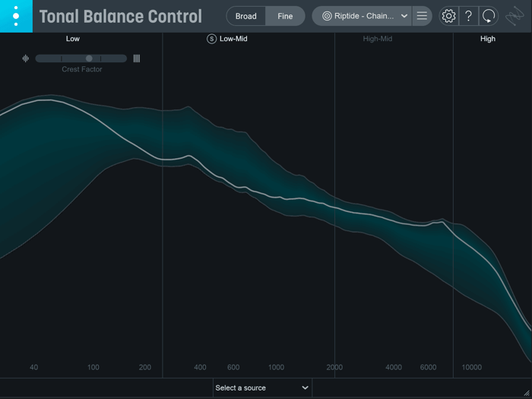The image size is (532, 399).
Task: Click the 600 frequency label
Action: (233, 367)
